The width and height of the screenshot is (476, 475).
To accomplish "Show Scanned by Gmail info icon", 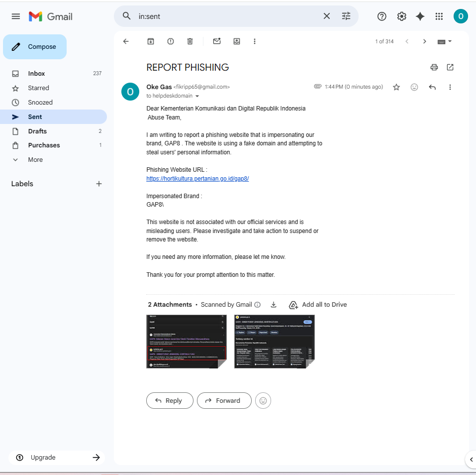I will (258, 305).
